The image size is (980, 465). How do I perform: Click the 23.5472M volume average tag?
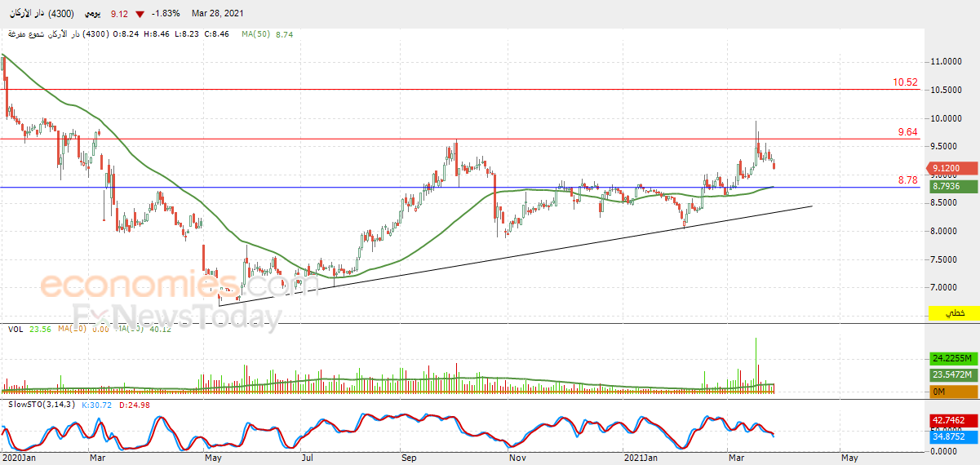pos(953,374)
